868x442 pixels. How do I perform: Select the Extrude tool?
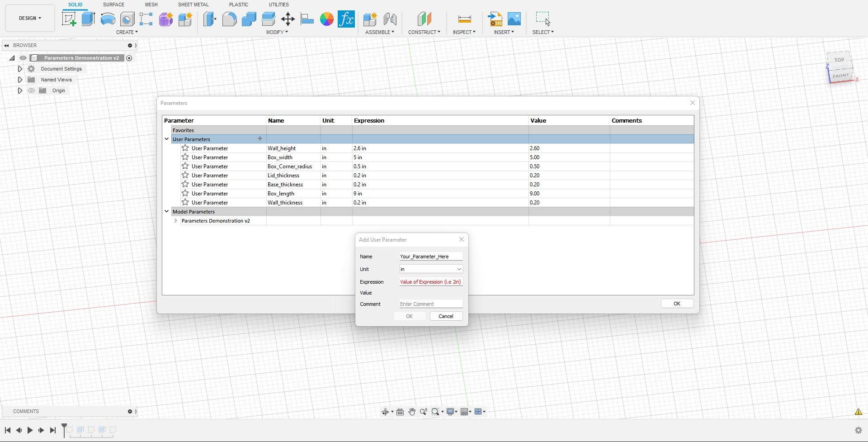pyautogui.click(x=87, y=19)
